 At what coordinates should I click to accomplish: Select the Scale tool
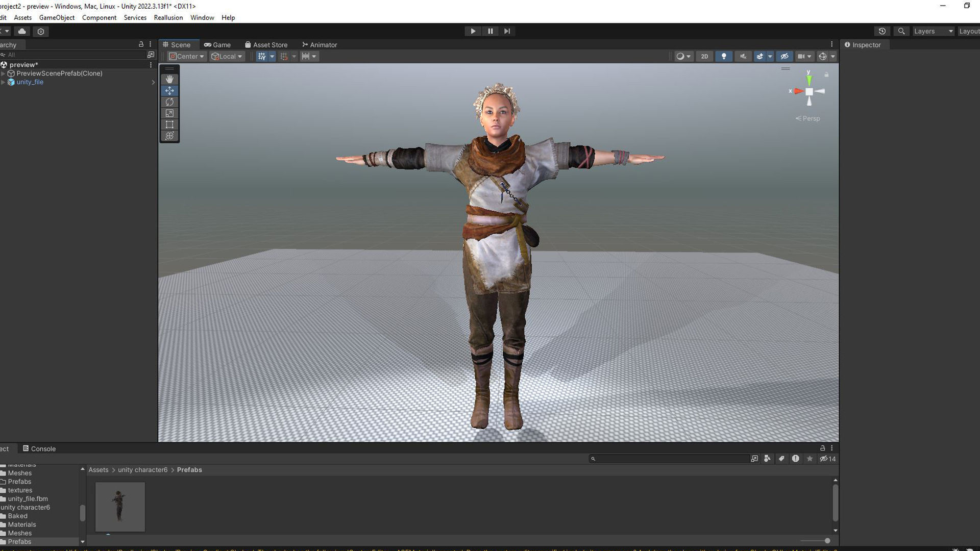click(169, 113)
